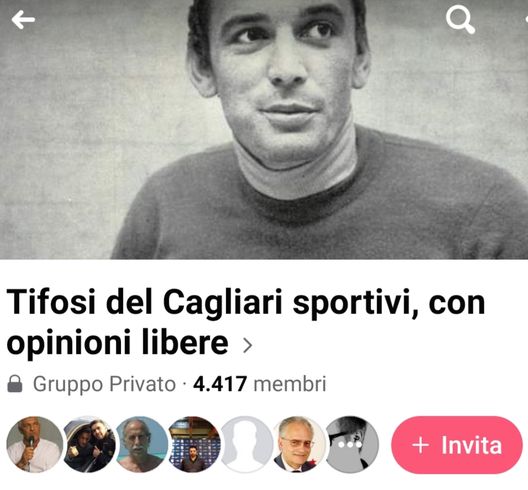This screenshot has height=490, width=528.
Task: Open the 4.417 members count
Action: point(220,384)
